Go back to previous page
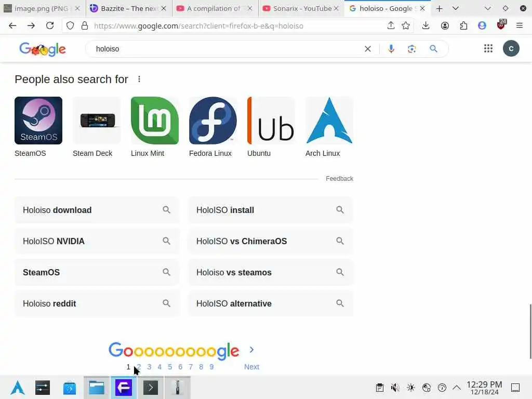This screenshot has width=532, height=399. 12,25
